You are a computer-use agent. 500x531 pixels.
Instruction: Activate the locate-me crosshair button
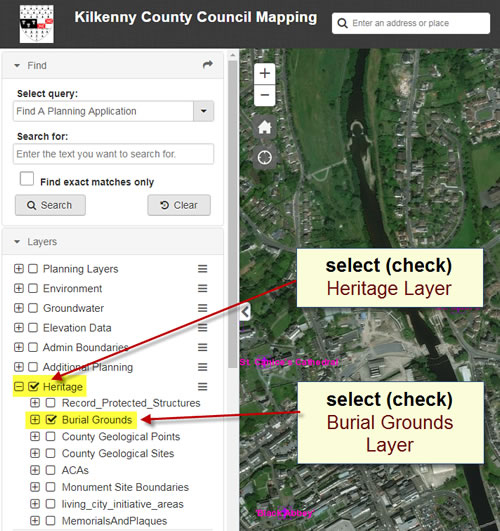click(x=265, y=157)
